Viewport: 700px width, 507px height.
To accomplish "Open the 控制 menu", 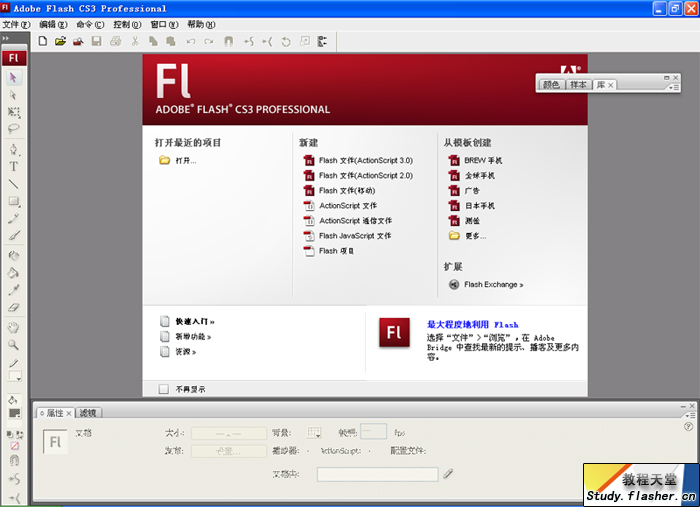I will coord(127,25).
